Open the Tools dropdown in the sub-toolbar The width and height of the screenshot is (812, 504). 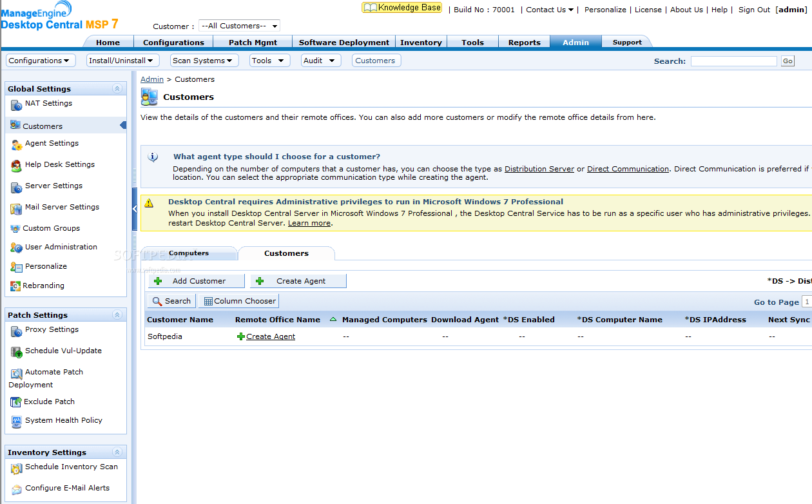(x=269, y=61)
